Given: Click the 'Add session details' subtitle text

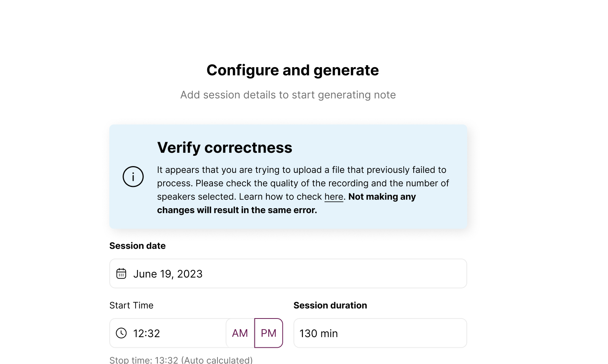Looking at the screenshot, I should (288, 95).
